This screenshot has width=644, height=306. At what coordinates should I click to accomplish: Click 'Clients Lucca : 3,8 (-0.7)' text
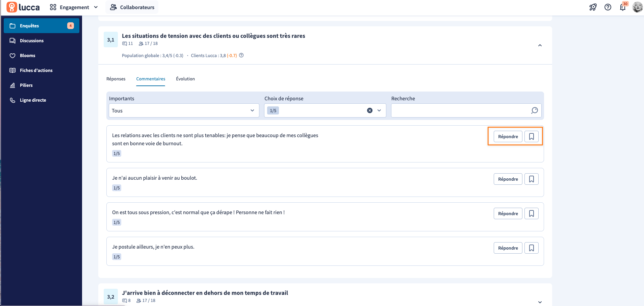pos(214,55)
